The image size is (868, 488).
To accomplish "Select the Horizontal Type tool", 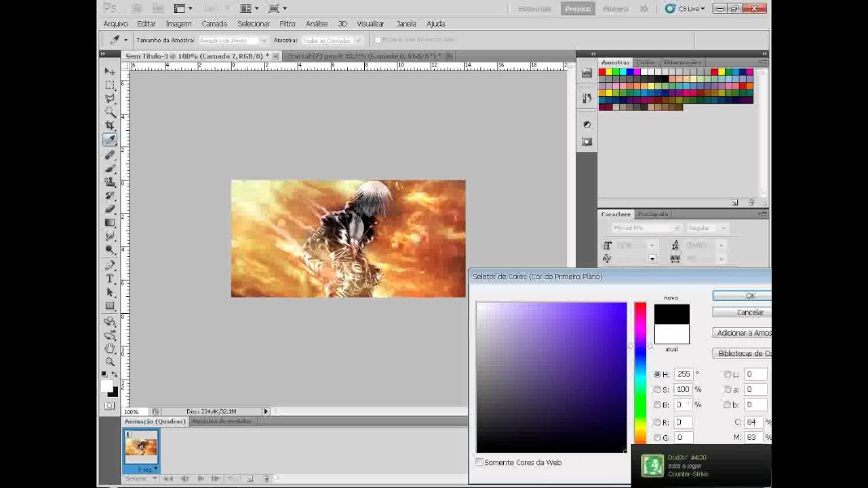I will pyautogui.click(x=110, y=279).
